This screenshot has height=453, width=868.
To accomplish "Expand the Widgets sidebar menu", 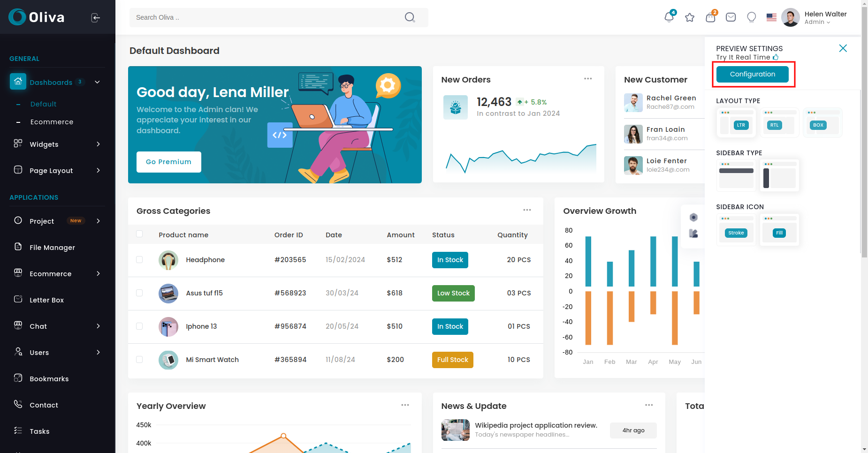I will (x=57, y=144).
